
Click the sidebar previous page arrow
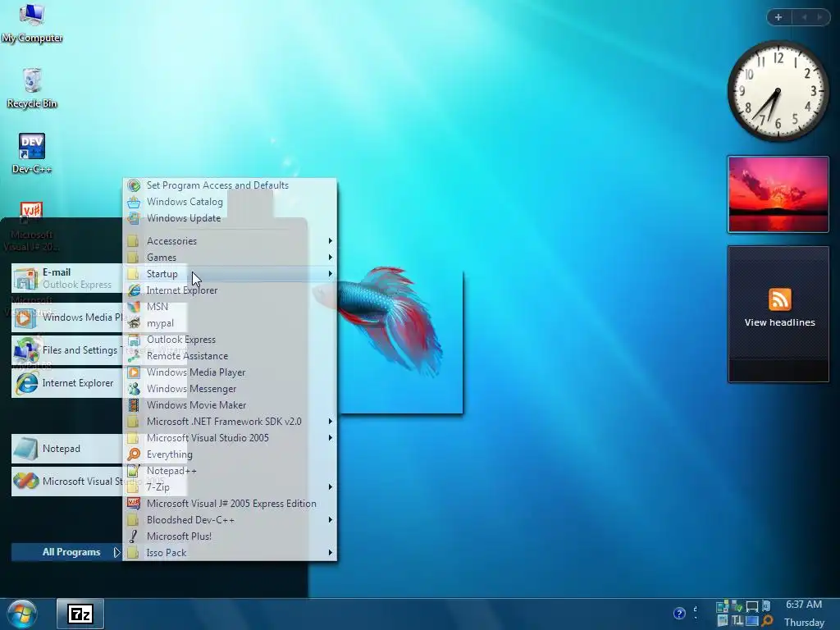pyautogui.click(x=804, y=17)
